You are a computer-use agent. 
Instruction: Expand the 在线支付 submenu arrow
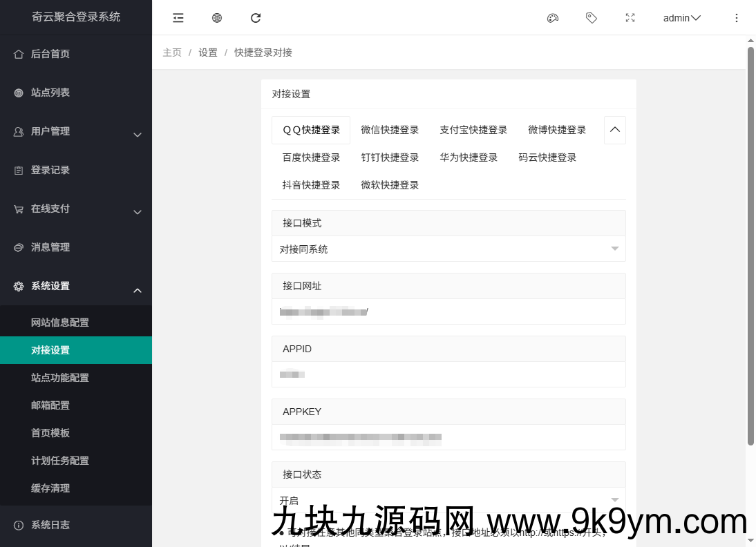click(138, 212)
